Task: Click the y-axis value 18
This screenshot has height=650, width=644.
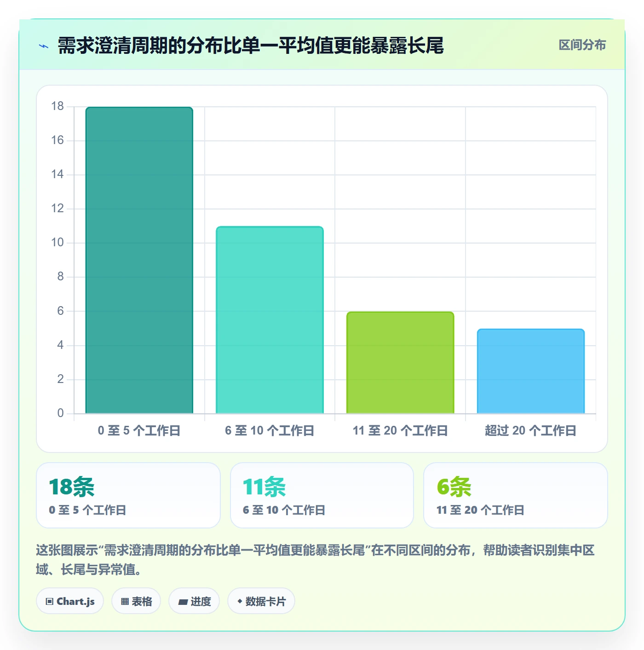Action: (x=57, y=106)
